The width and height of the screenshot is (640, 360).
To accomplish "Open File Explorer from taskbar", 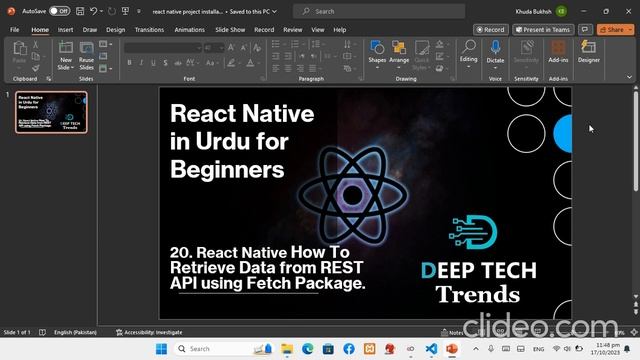I will tap(287, 349).
